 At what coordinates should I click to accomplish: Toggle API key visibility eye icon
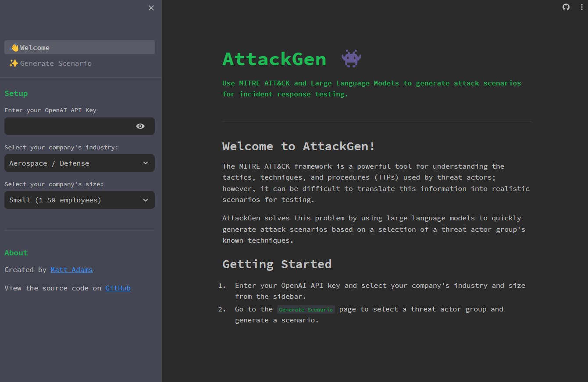(x=140, y=126)
